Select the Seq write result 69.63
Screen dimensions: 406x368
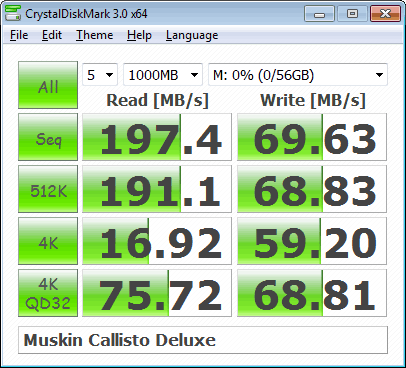312,137
